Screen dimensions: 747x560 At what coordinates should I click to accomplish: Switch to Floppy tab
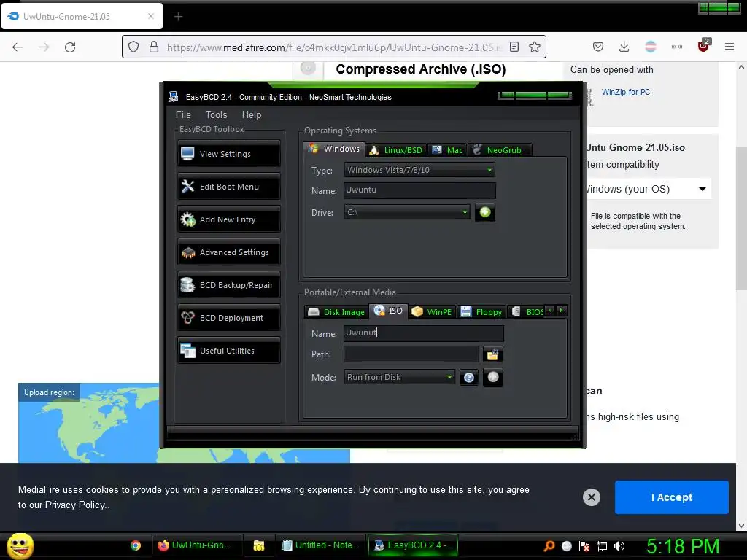(481, 312)
